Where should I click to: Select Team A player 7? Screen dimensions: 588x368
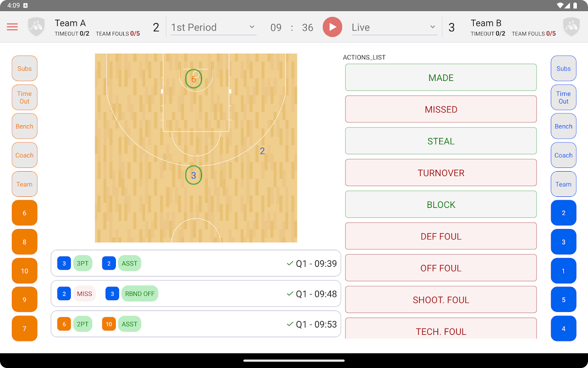point(24,328)
